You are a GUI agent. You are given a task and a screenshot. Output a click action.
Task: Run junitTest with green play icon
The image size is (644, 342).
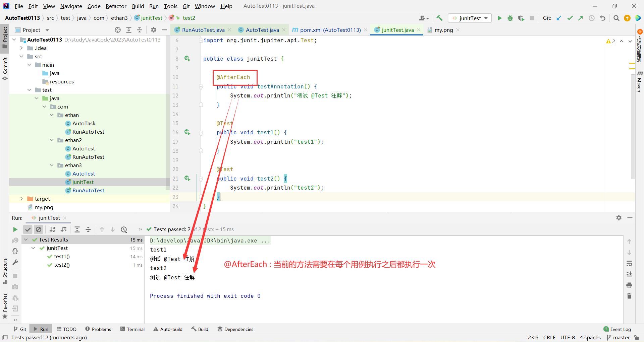pyautogui.click(x=499, y=18)
